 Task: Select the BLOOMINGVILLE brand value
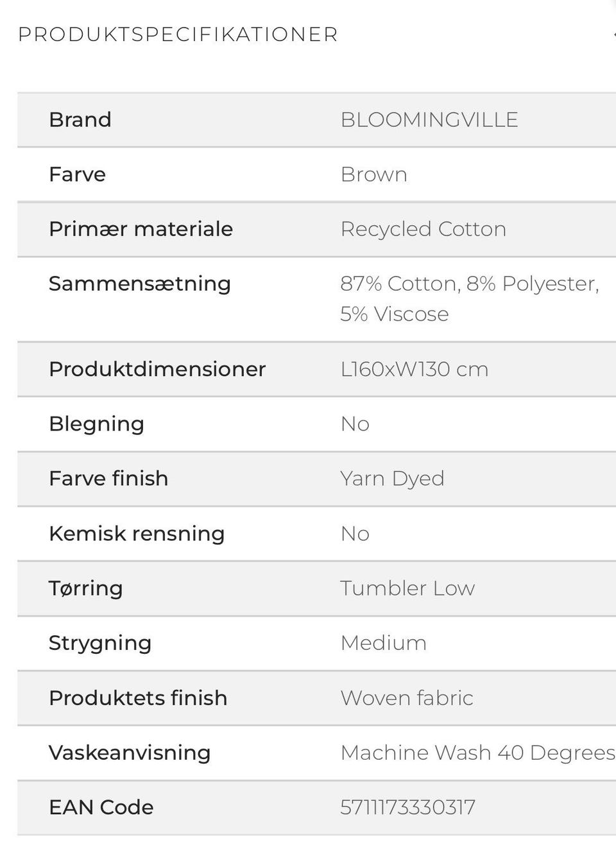pos(429,120)
